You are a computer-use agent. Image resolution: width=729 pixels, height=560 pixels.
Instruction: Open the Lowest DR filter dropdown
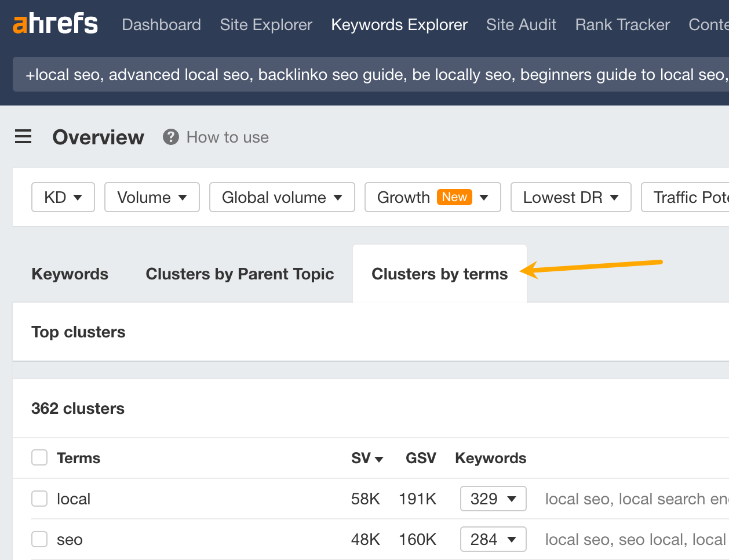[x=570, y=197]
